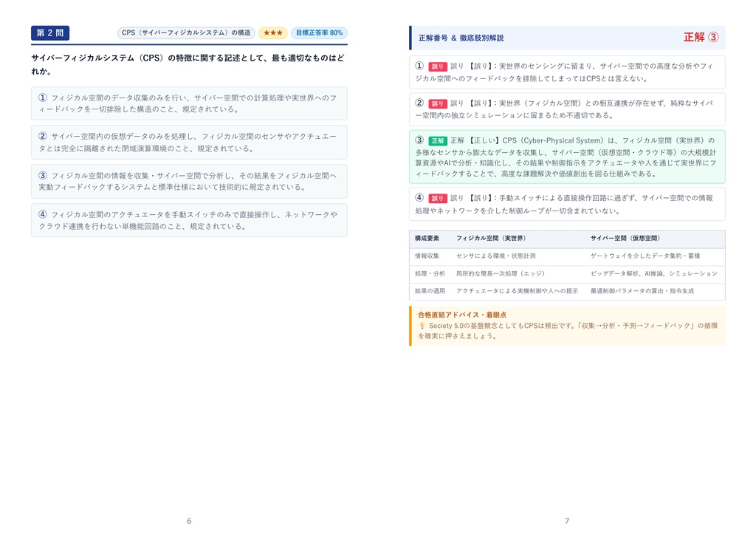
Task: Click the red 正解 ③ answer label
Action: click(x=701, y=37)
